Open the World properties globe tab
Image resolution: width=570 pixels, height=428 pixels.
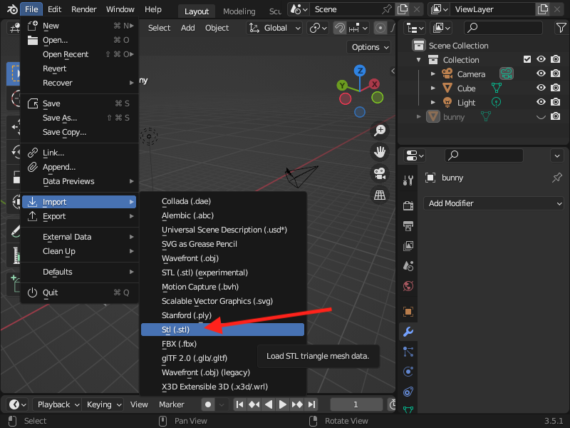(408, 286)
